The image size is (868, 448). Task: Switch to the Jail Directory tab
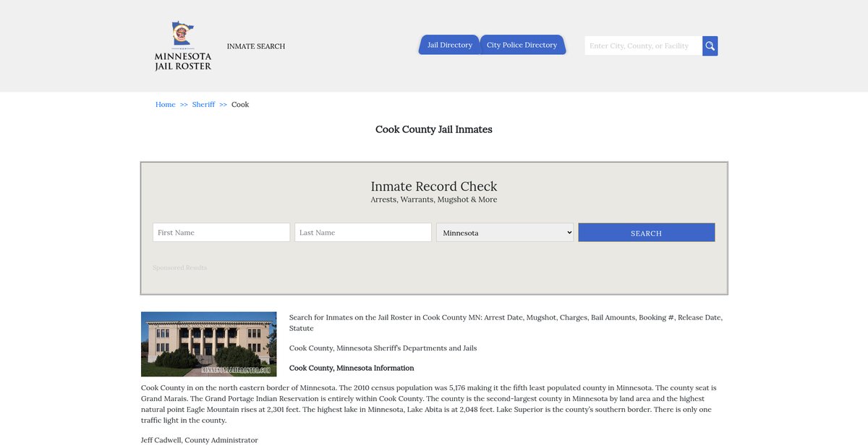click(x=449, y=45)
